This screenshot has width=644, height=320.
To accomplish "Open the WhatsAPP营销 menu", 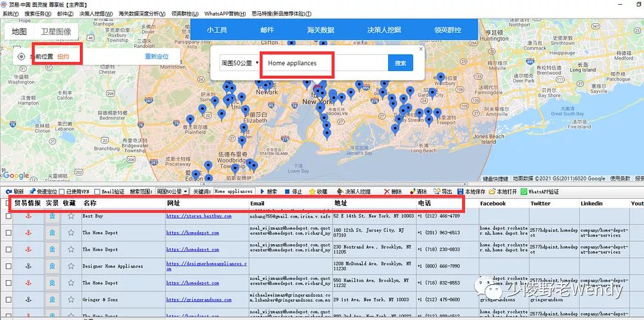I will pyautogui.click(x=225, y=14).
